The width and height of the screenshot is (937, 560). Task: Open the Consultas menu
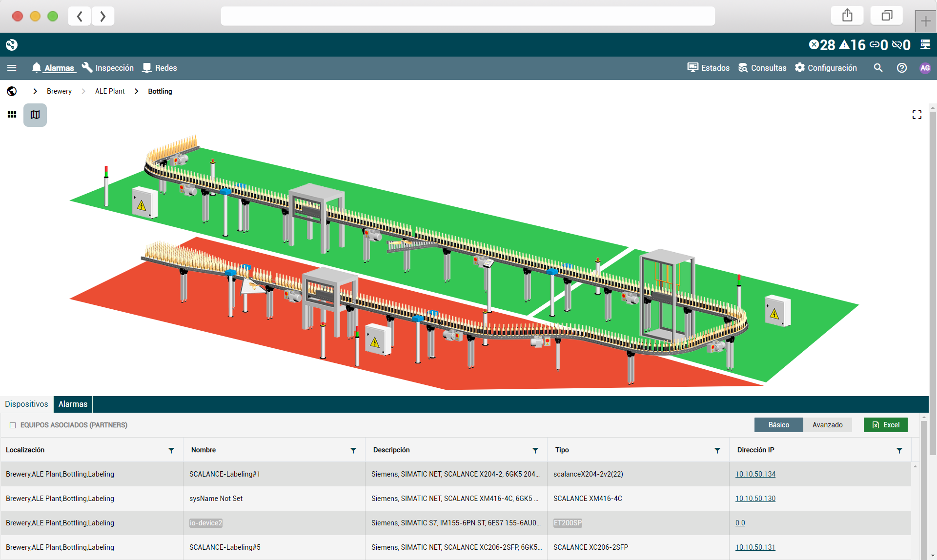click(762, 68)
